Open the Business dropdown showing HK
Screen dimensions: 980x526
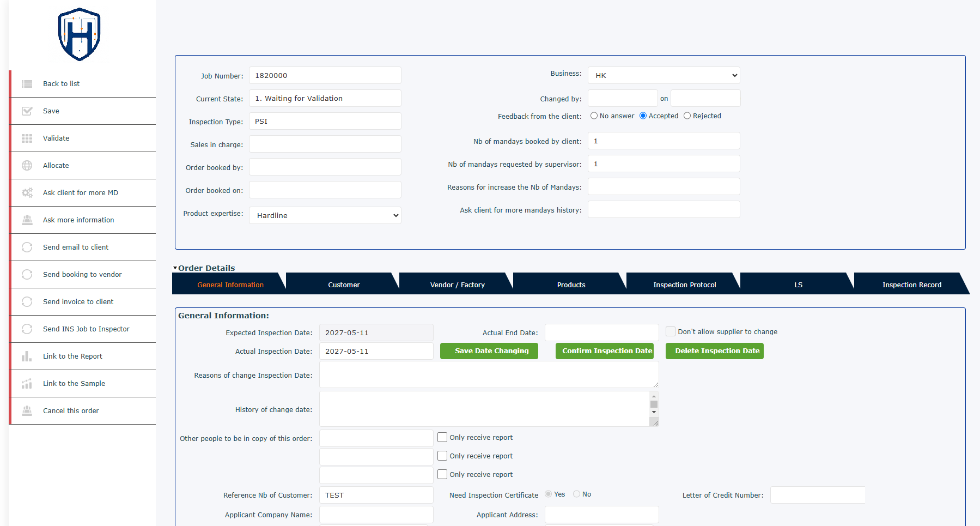pyautogui.click(x=664, y=75)
